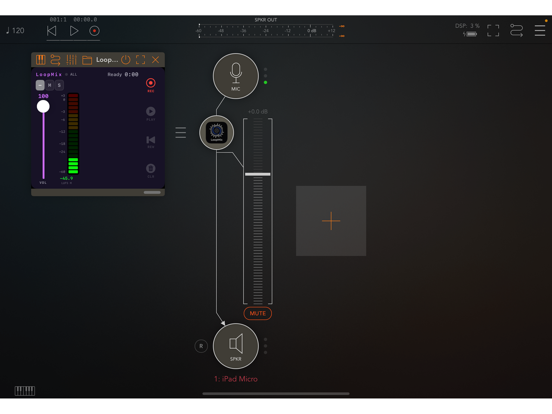The image size is (552, 414).
Task: Click the LoopMix VOL slider white knob
Action: (x=43, y=106)
